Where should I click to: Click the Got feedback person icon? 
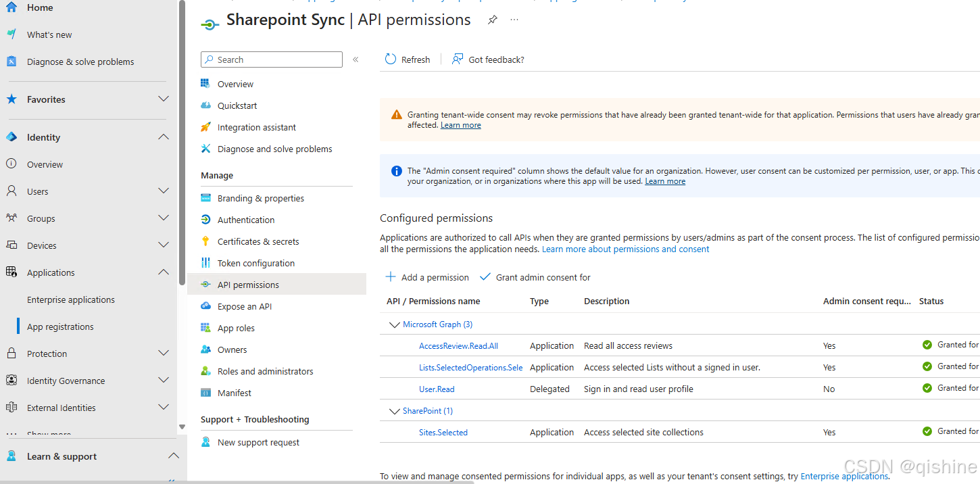tap(458, 59)
